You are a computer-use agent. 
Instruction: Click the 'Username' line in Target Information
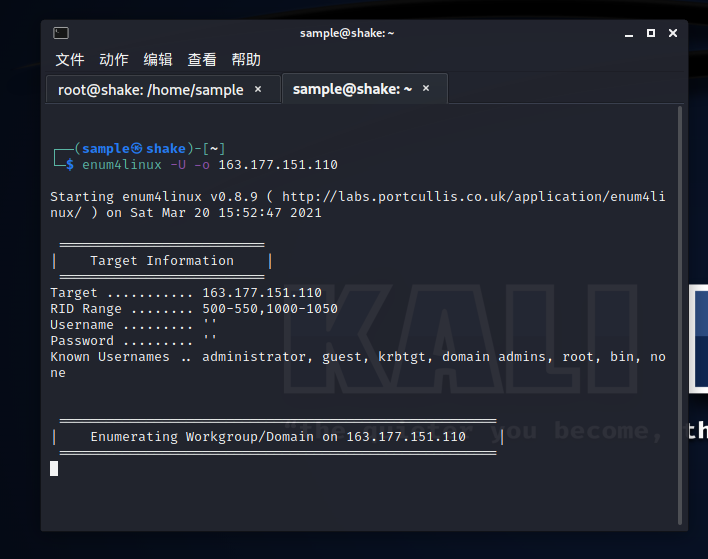click(x=134, y=325)
